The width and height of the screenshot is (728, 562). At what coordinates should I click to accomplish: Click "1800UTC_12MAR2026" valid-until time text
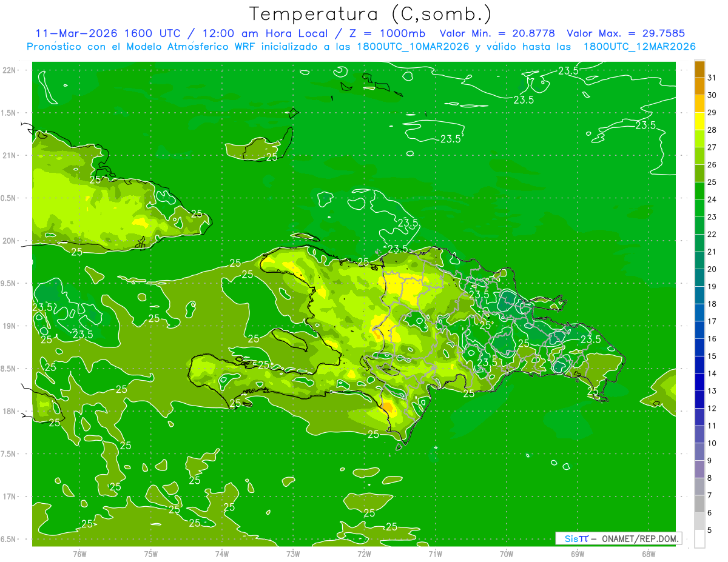coord(639,47)
